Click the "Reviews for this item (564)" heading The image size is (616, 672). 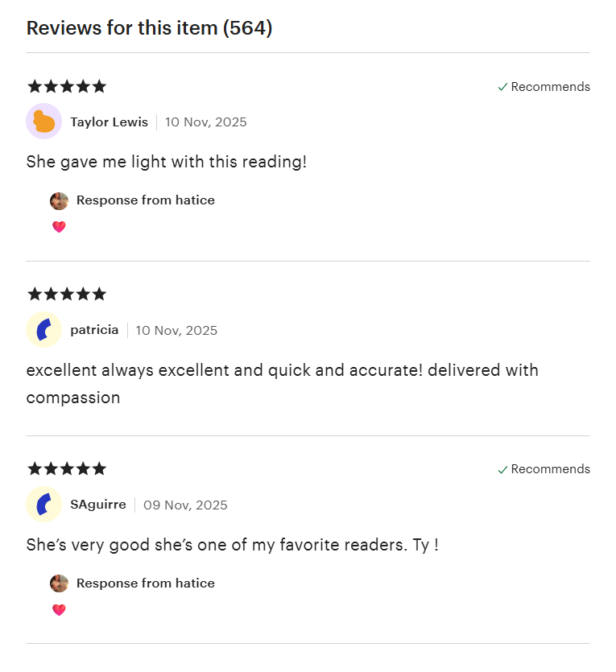point(149,28)
